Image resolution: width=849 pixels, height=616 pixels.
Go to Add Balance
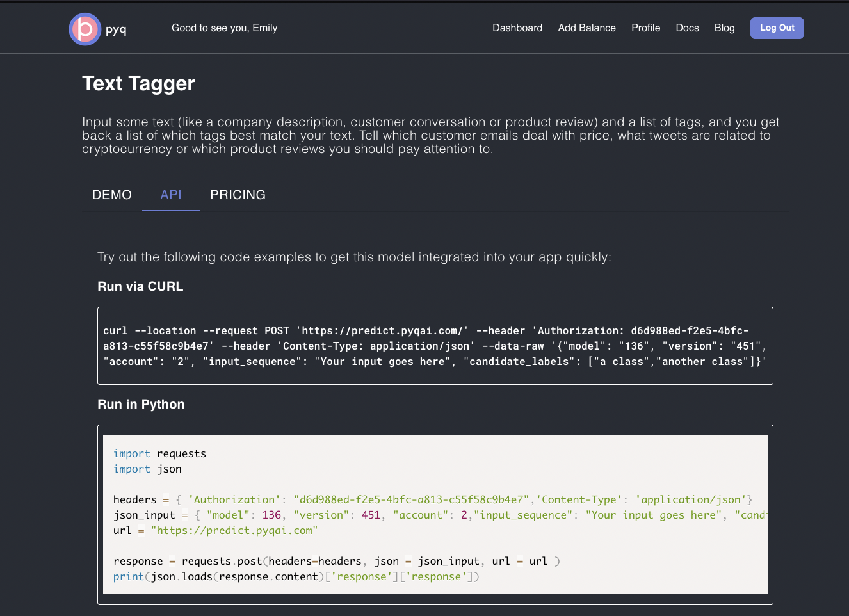point(586,28)
